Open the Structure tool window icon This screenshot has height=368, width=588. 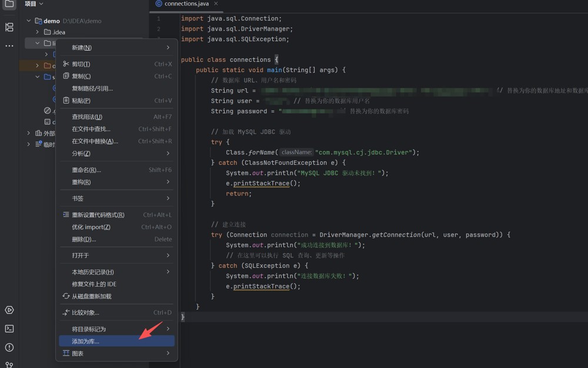[x=9, y=27]
